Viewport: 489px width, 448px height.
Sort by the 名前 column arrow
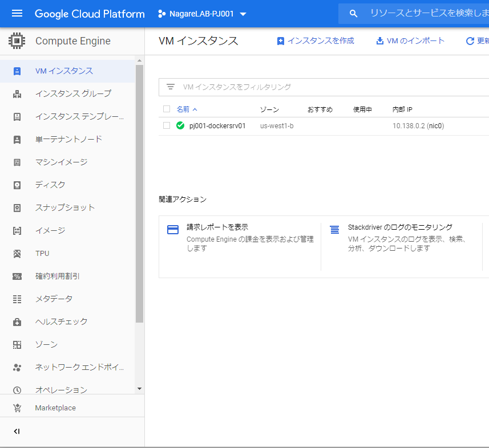[x=195, y=109]
